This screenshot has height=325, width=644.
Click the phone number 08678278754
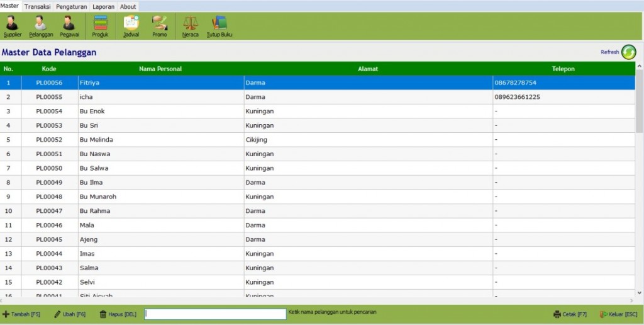(x=516, y=83)
